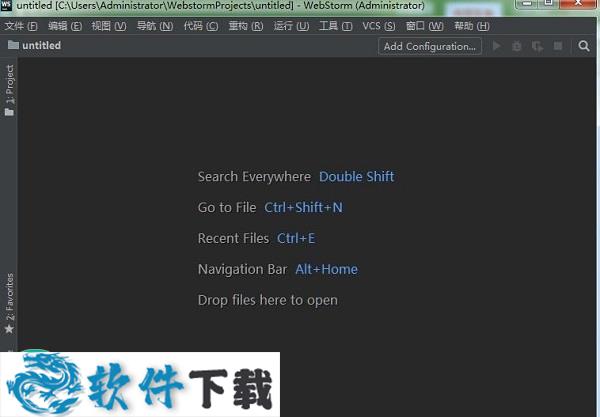This screenshot has width=600, height=417.
Task: Click the Run with Coverage icon
Action: tap(537, 47)
